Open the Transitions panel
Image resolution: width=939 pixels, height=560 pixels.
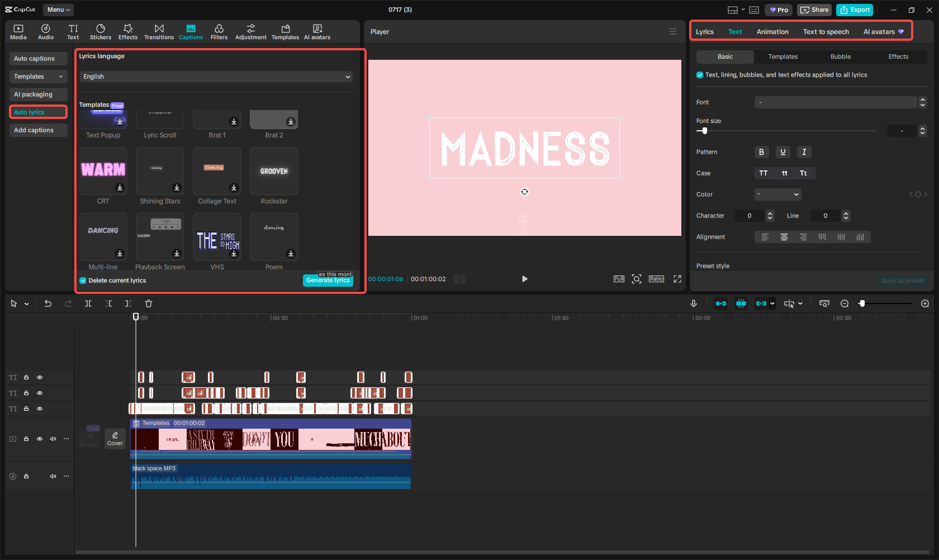159,31
